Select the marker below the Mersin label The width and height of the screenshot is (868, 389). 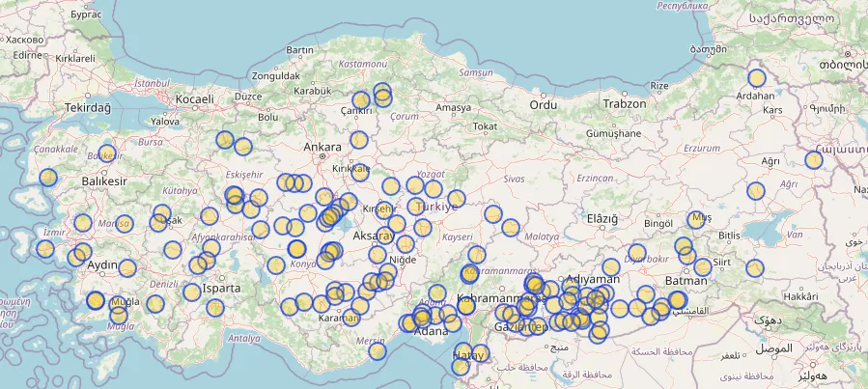tap(378, 351)
